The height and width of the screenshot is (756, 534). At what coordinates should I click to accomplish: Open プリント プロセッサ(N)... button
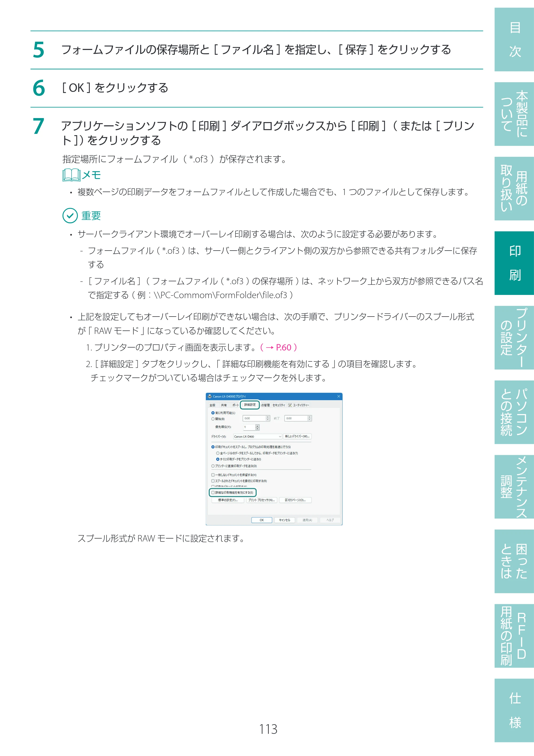[262, 500]
